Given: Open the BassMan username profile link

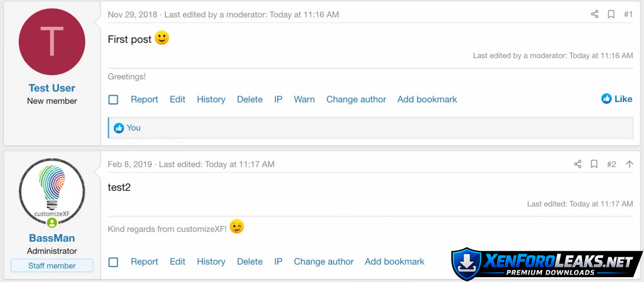Looking at the screenshot, I should (52, 238).
